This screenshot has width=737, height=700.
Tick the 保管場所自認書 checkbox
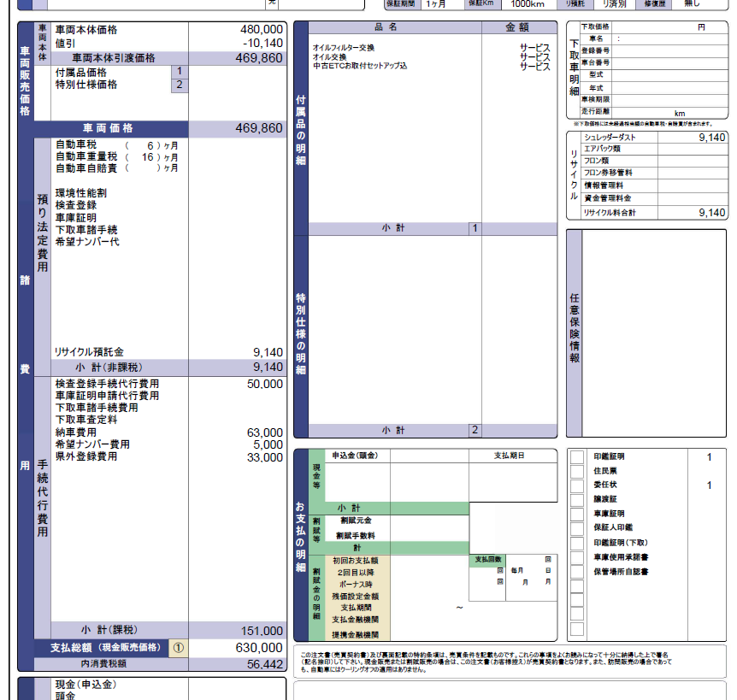(577, 572)
